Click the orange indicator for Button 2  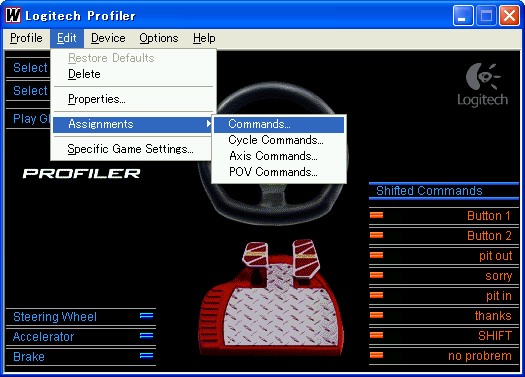click(x=376, y=235)
